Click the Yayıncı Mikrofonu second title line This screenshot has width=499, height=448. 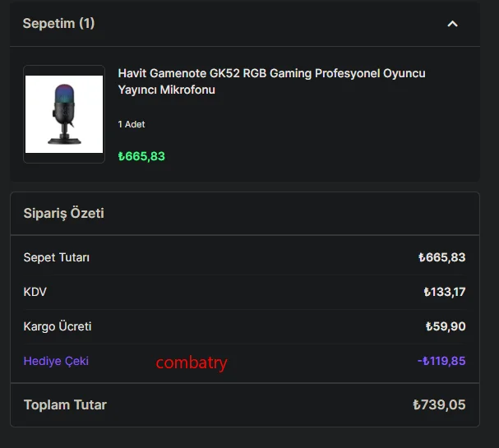(166, 90)
